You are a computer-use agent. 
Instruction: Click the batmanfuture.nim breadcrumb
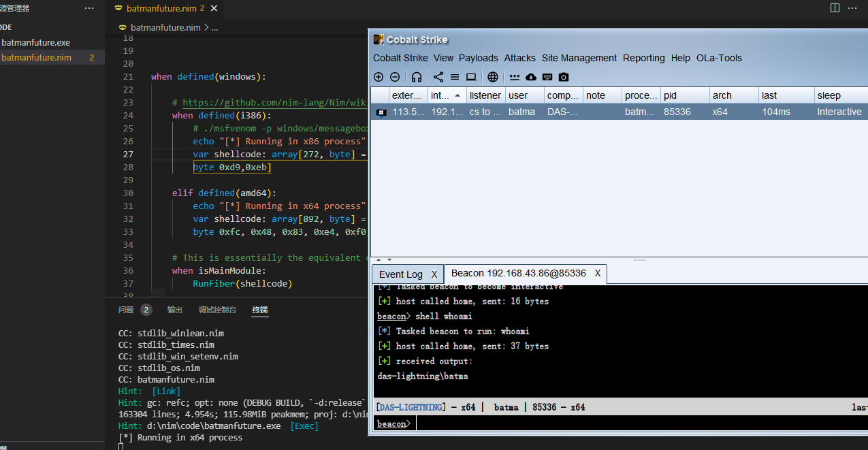(x=164, y=28)
